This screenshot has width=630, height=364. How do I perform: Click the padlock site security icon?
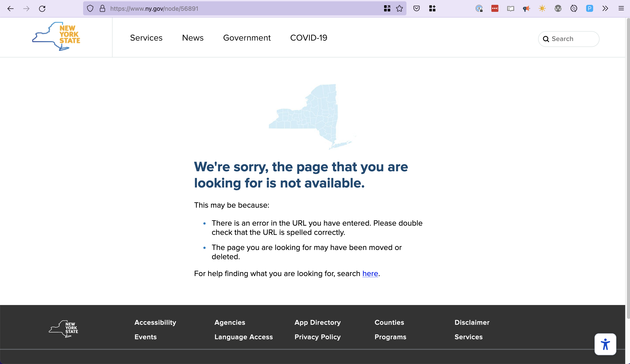click(102, 9)
